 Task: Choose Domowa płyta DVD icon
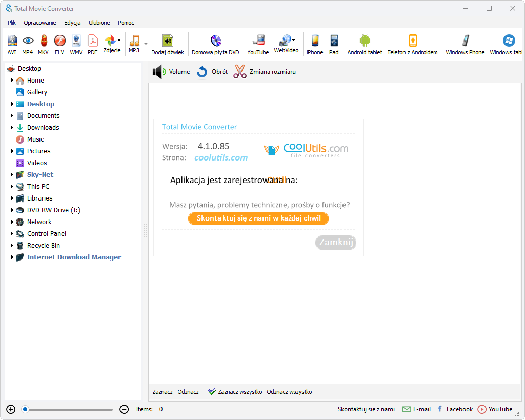216,44
